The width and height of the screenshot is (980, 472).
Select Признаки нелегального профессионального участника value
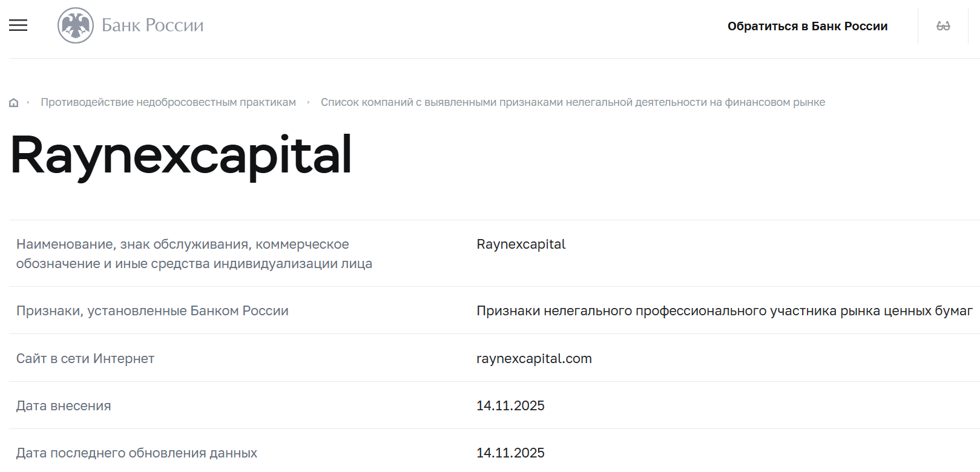[725, 310]
